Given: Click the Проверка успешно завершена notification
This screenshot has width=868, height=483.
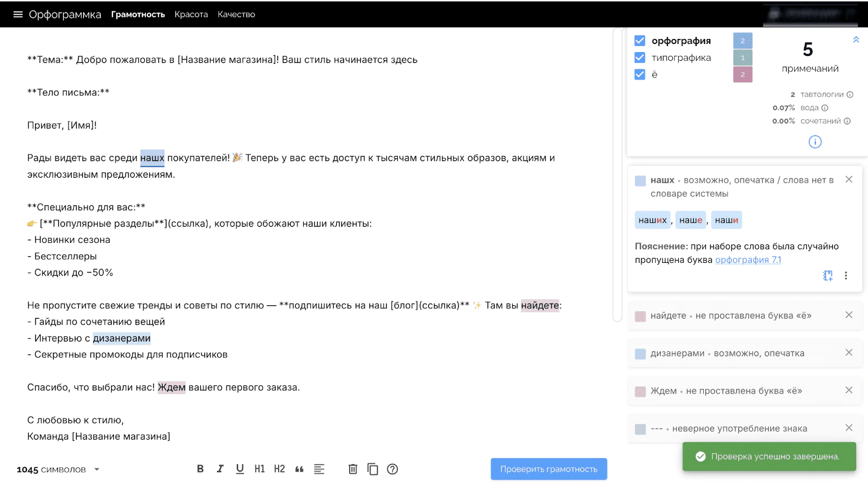Looking at the screenshot, I should pos(769,456).
